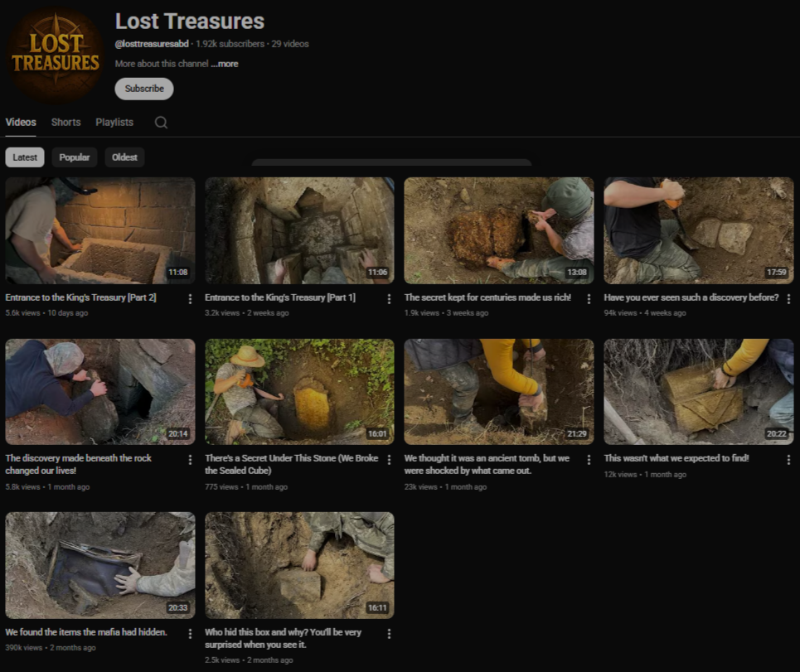Screen dimensions: 800x672
Task: Open options menu for 'This wasn't what we expected'
Action: 788,460
